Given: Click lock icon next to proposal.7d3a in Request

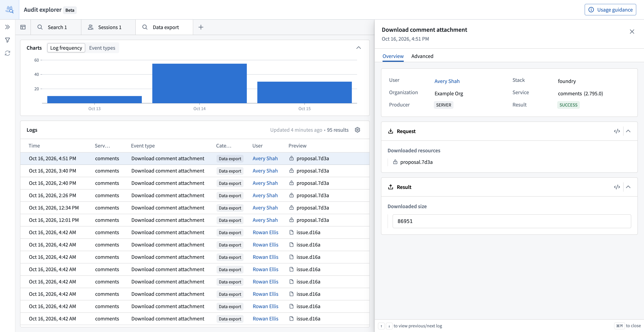Looking at the screenshot, I should pyautogui.click(x=395, y=162).
